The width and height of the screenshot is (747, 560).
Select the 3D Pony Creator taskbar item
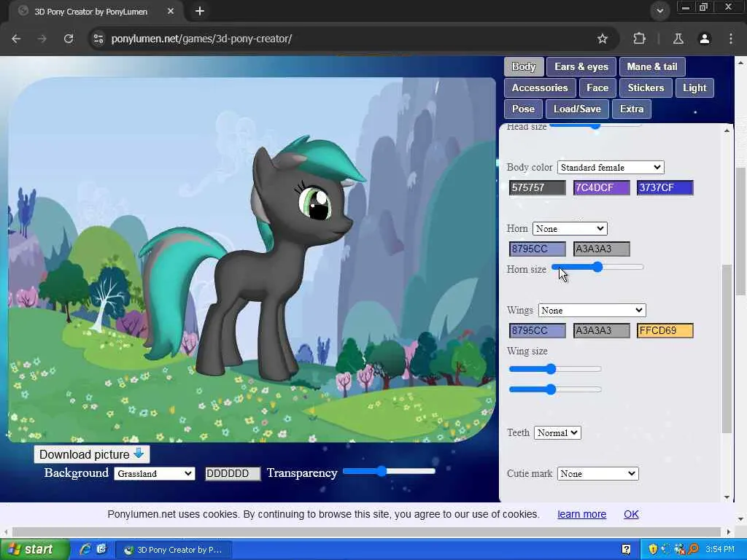(x=174, y=550)
